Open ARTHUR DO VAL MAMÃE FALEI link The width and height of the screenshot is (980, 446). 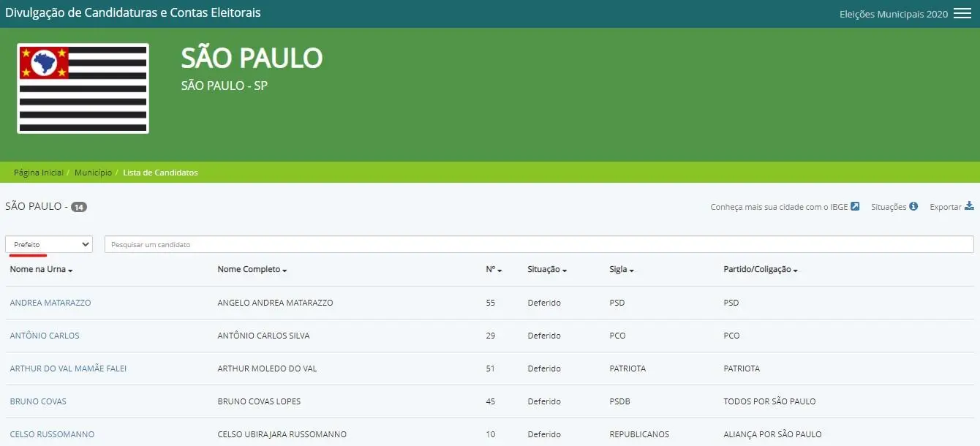(x=68, y=368)
